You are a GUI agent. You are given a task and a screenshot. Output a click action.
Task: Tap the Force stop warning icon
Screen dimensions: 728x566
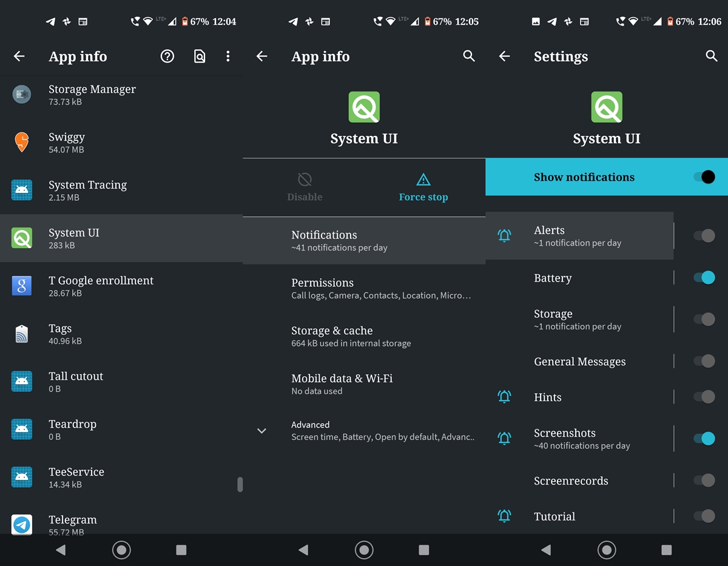423,180
